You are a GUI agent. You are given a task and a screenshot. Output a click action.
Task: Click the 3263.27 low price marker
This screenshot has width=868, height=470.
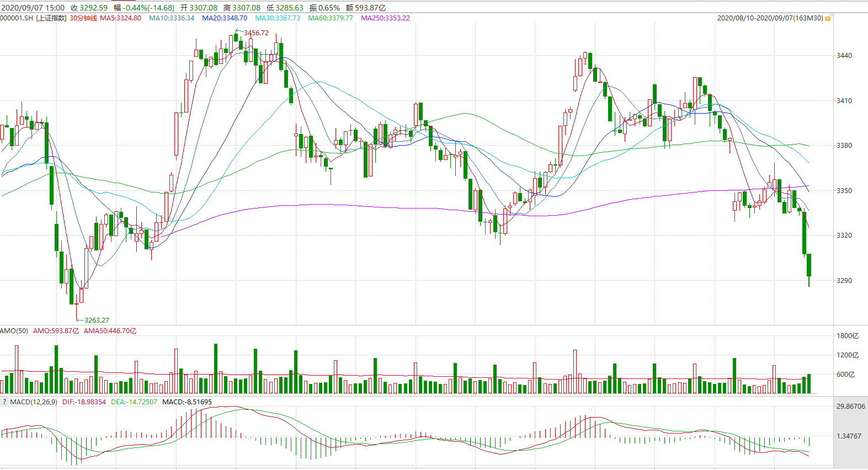point(97,321)
